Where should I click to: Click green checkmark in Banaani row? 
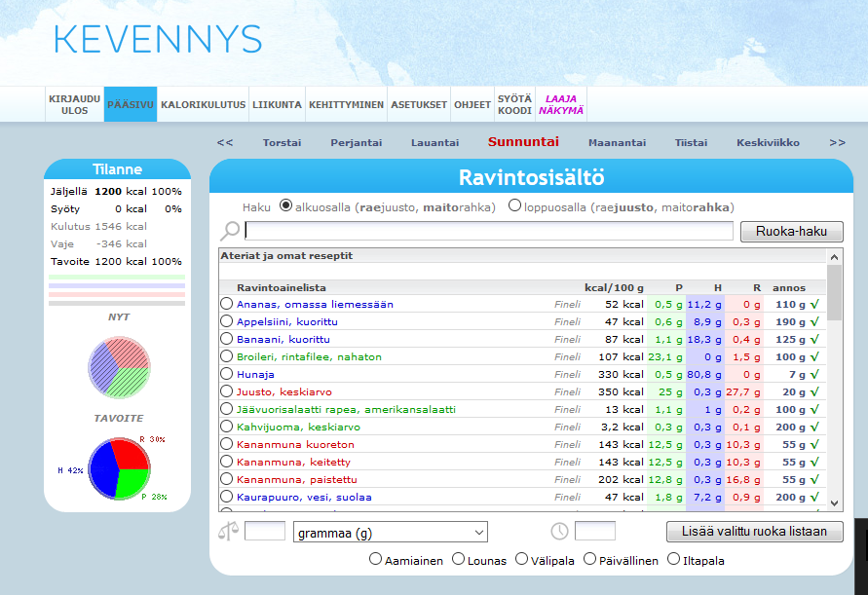tap(814, 339)
